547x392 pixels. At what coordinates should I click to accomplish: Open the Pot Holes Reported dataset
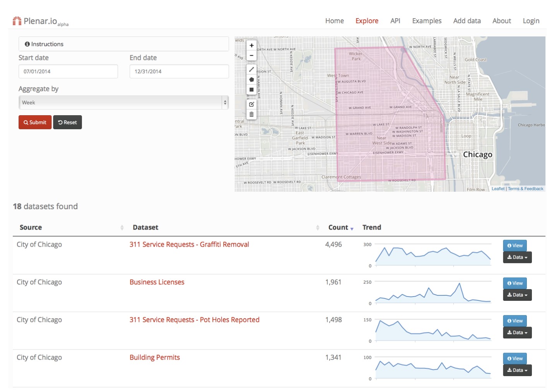pos(195,320)
